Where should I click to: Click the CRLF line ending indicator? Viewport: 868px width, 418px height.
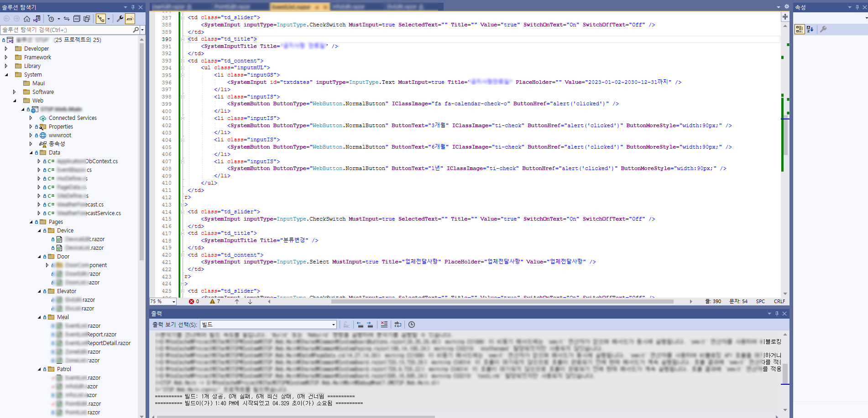click(779, 301)
